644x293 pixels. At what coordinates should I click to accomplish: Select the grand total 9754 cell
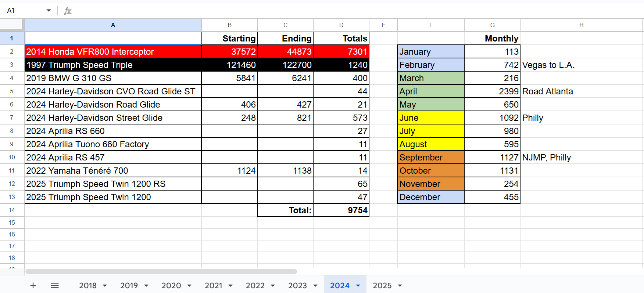tap(341, 210)
